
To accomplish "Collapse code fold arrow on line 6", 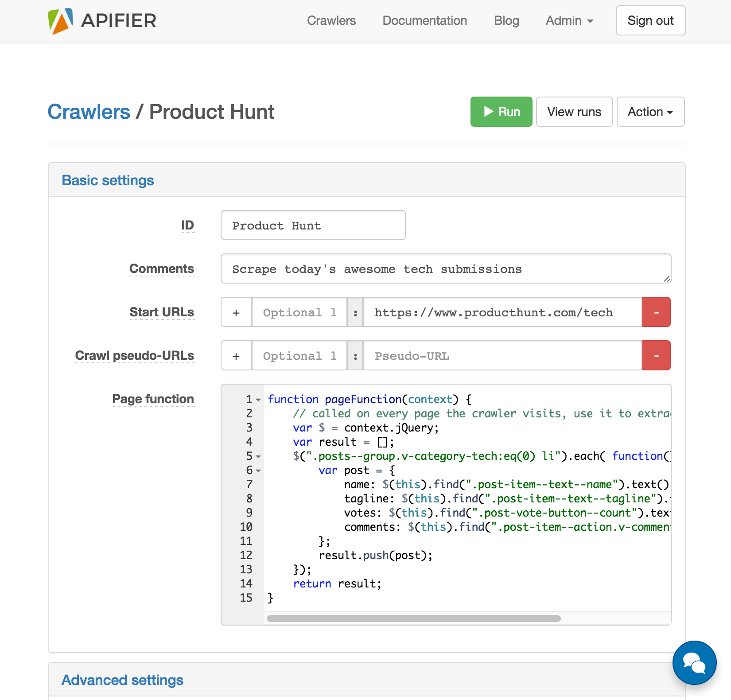I will pos(258,471).
